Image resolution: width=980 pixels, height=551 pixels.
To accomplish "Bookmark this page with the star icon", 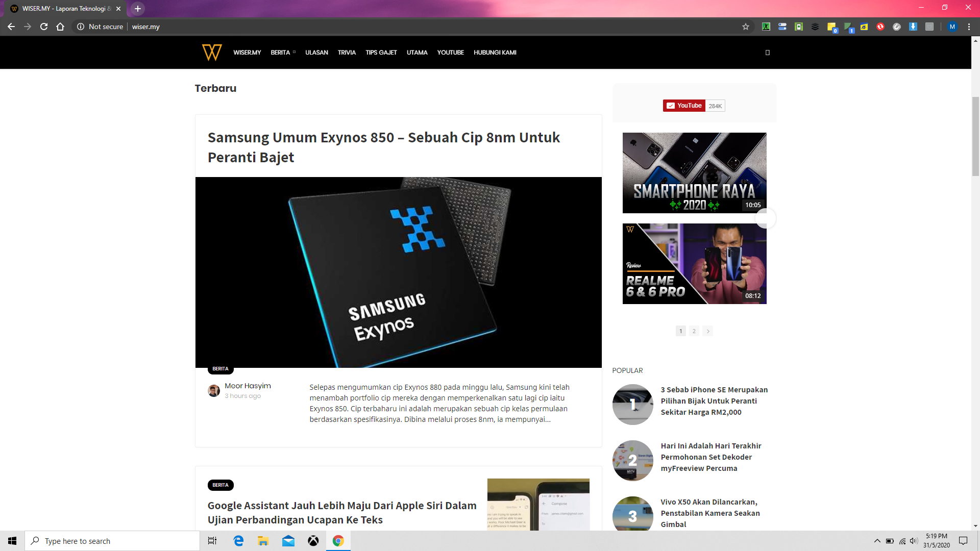I will click(746, 27).
